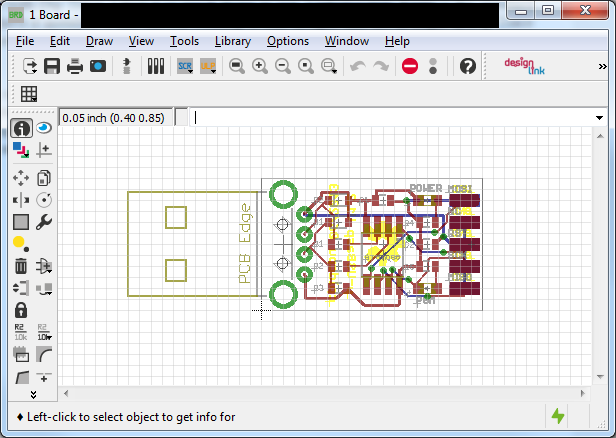The width and height of the screenshot is (616, 438).
Task: Open the Grid settings icon
Action: tap(29, 94)
